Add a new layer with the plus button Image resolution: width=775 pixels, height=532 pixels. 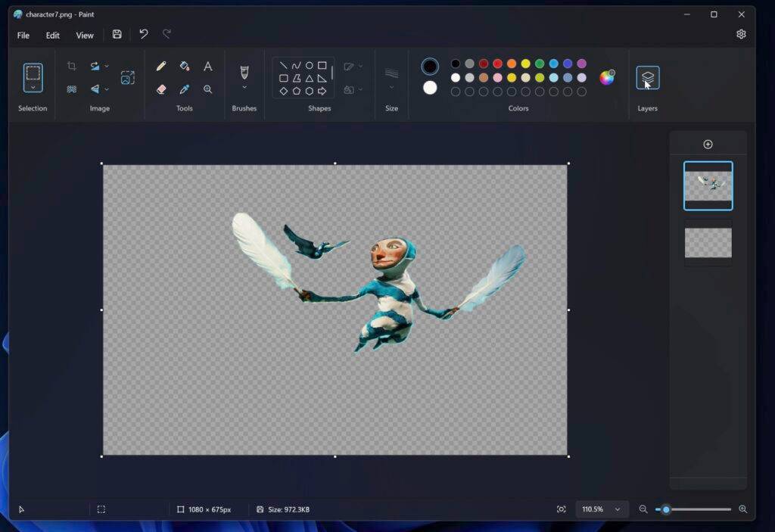click(x=708, y=144)
